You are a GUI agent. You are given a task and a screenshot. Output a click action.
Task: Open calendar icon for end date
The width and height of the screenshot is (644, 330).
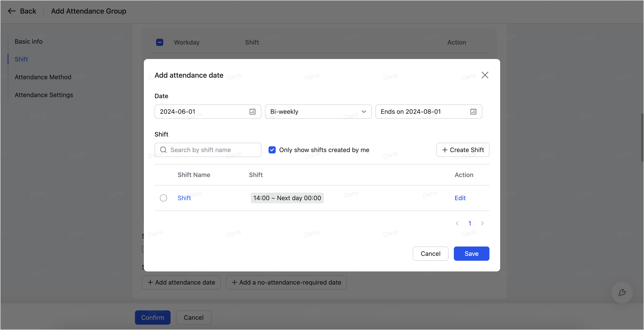pyautogui.click(x=473, y=112)
